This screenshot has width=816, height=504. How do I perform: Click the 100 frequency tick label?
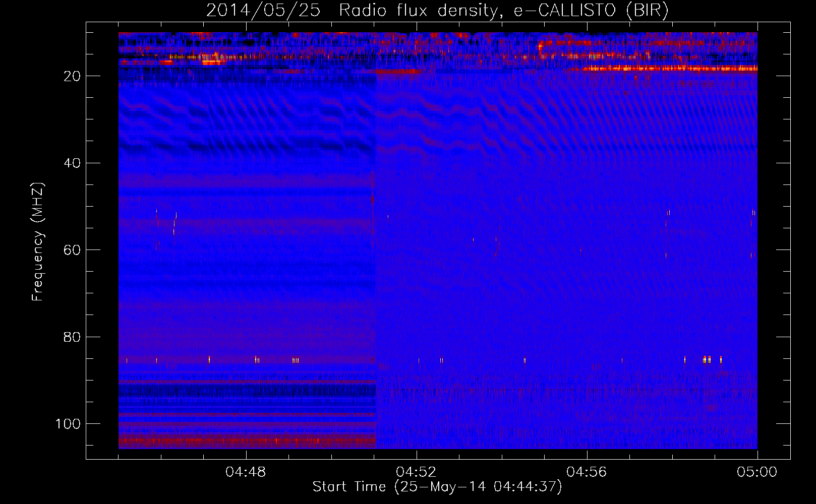[68, 424]
